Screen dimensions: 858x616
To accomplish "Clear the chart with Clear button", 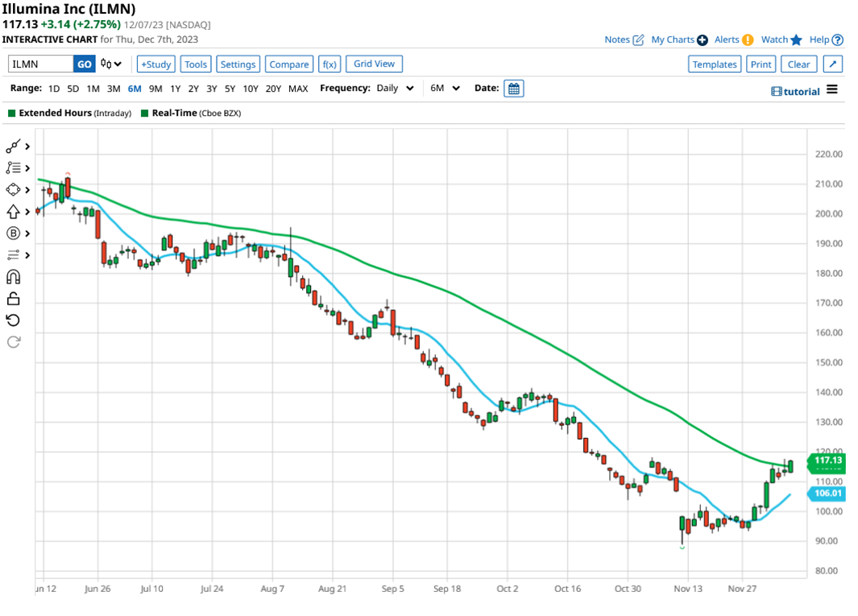I will (x=798, y=63).
